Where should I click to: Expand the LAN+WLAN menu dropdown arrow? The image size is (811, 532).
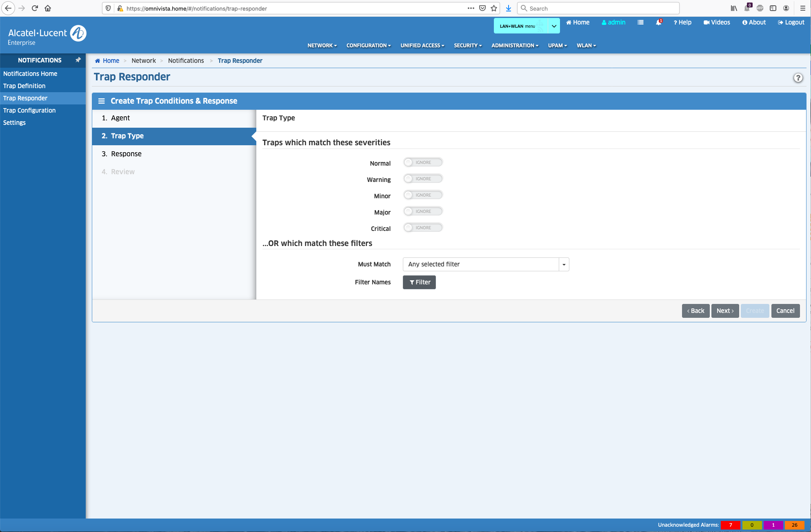pos(554,26)
